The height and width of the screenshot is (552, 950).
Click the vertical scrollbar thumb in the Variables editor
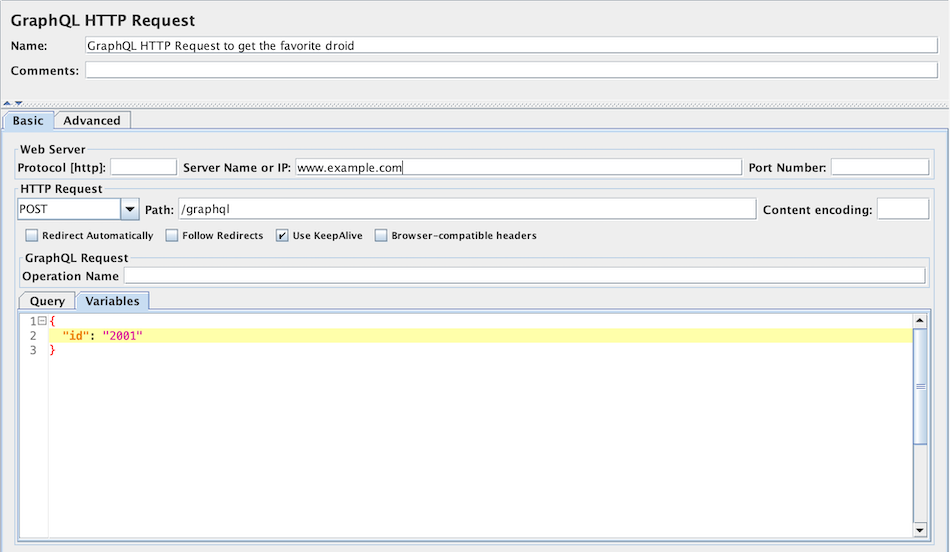coord(919,400)
